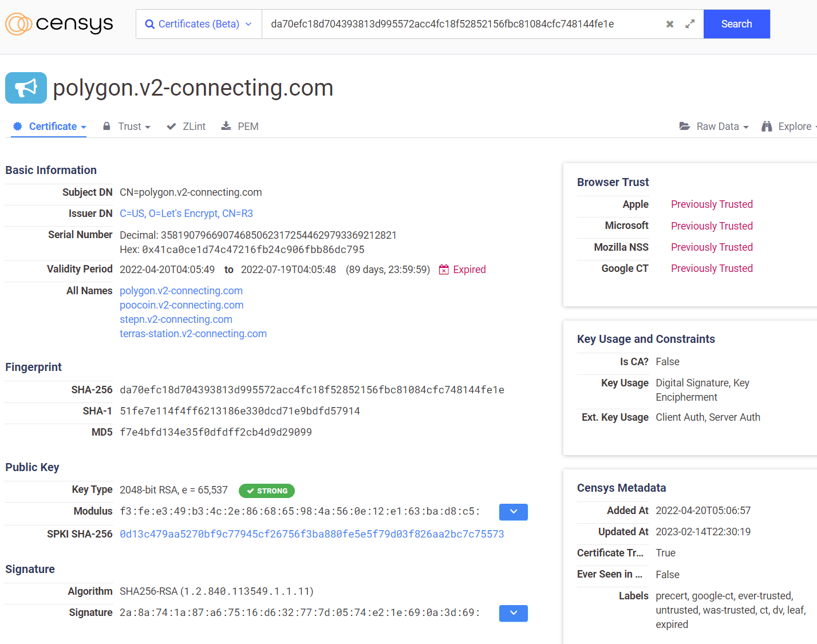The height and width of the screenshot is (644, 817).
Task: Open the Certificate tab dropdown
Action: point(49,127)
